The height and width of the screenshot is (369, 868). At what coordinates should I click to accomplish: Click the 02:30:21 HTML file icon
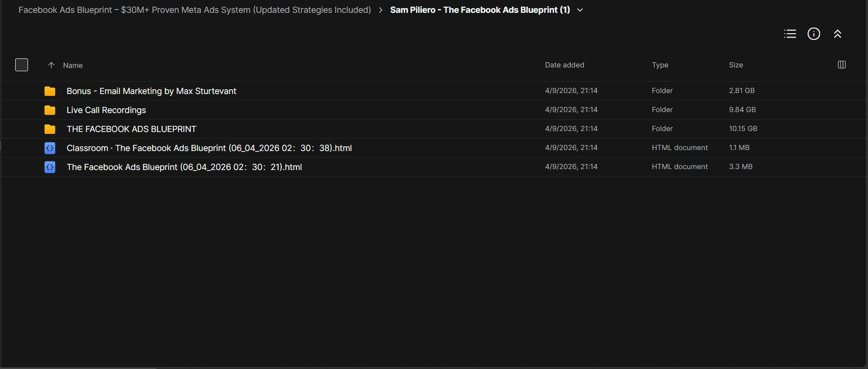[x=50, y=167]
